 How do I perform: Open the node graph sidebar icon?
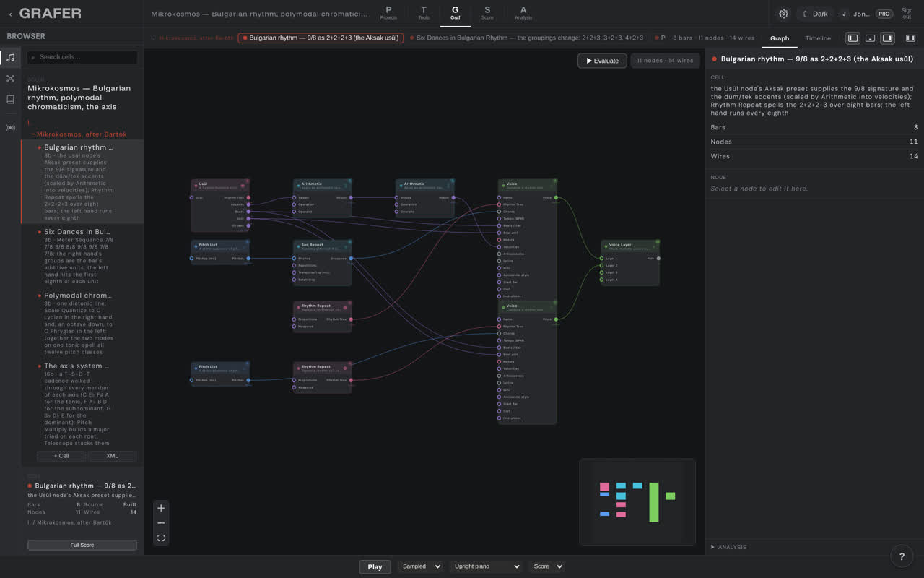[x=10, y=79]
